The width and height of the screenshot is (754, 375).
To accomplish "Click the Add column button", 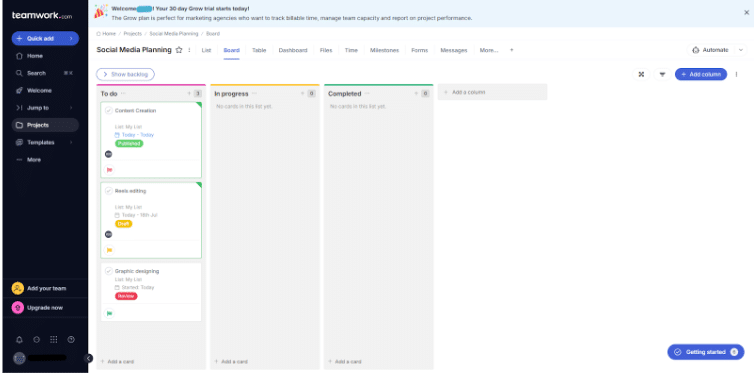I will tap(701, 74).
